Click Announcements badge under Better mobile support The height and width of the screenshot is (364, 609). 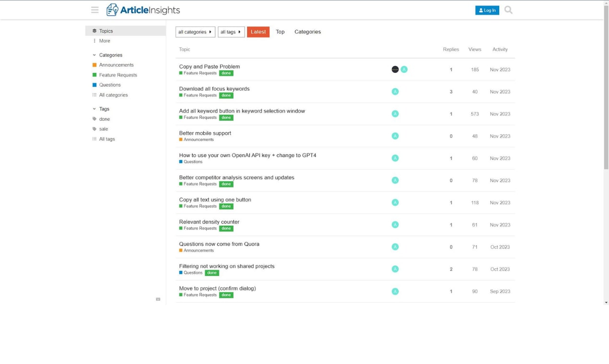click(197, 140)
